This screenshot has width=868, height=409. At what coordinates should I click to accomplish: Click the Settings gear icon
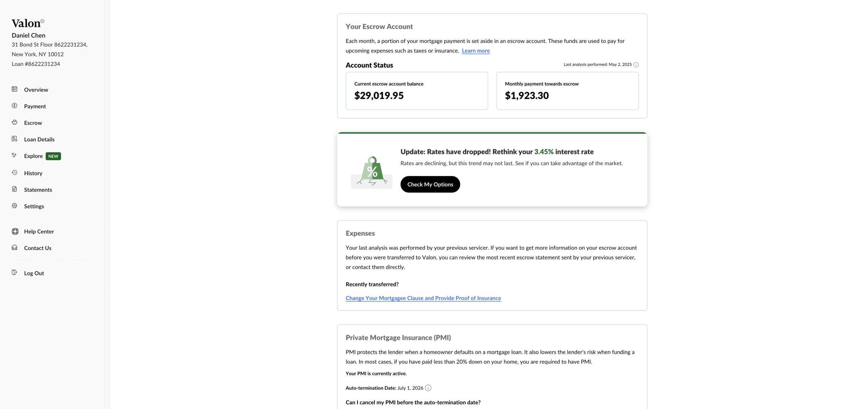(x=15, y=206)
